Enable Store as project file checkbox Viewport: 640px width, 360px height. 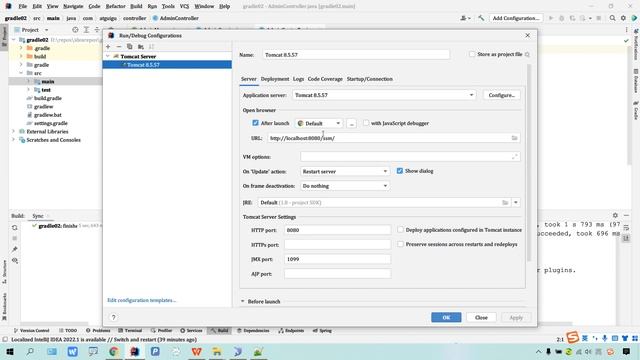tap(472, 54)
